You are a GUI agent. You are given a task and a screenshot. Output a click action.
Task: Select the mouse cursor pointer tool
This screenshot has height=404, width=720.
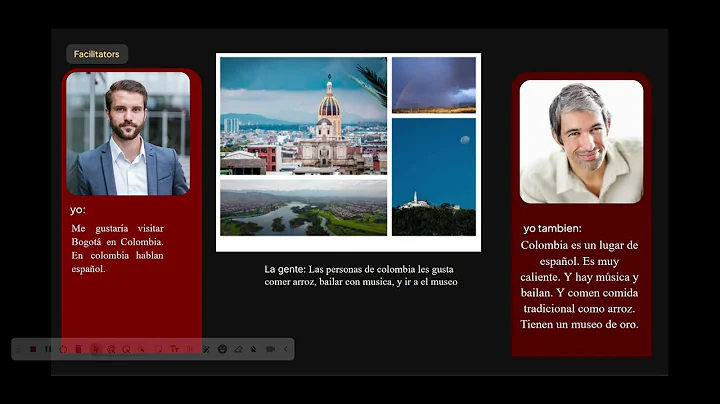96,349
